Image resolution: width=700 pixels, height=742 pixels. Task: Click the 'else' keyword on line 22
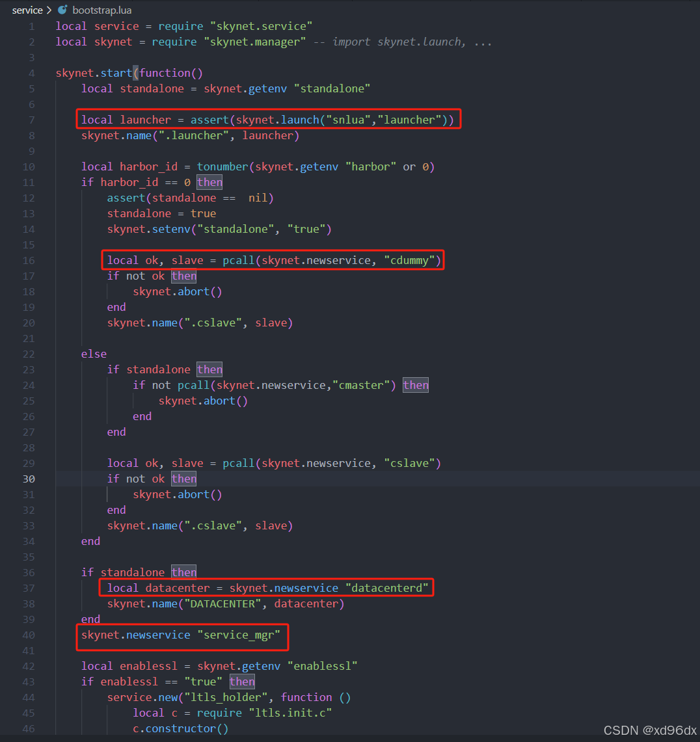coord(94,354)
